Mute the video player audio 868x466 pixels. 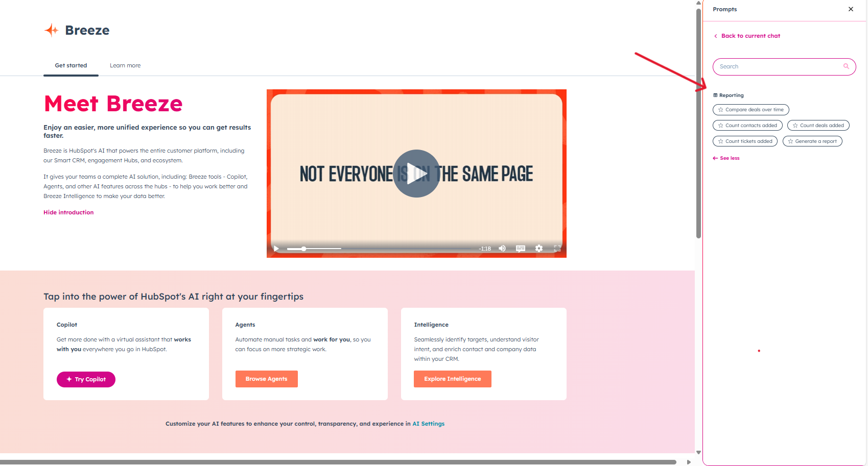[x=502, y=249]
